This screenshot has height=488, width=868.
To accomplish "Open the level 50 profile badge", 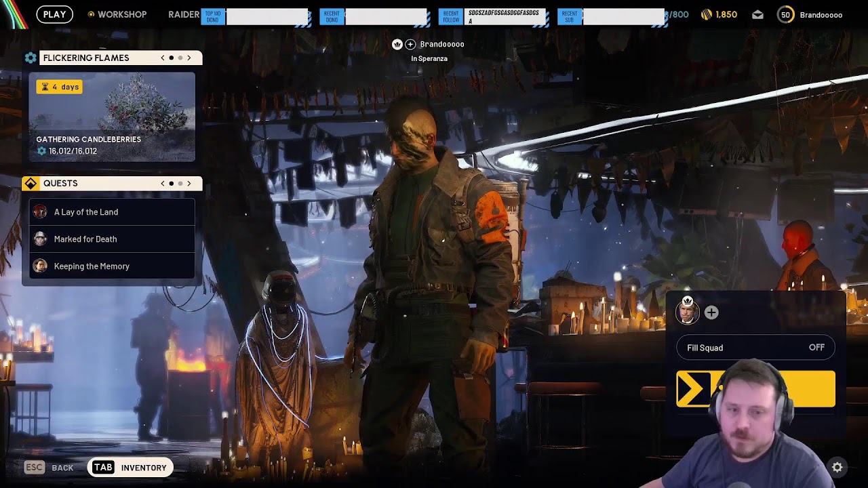I will click(785, 15).
